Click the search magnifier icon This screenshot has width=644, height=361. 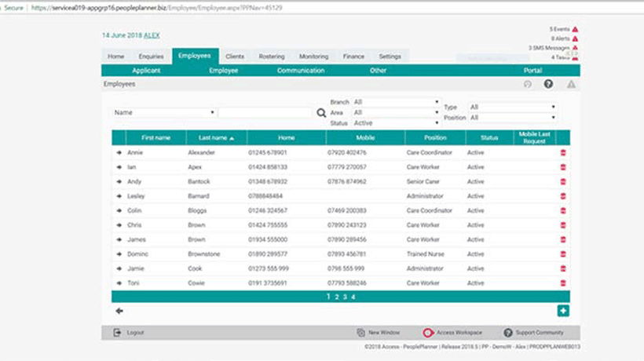pyautogui.click(x=321, y=113)
